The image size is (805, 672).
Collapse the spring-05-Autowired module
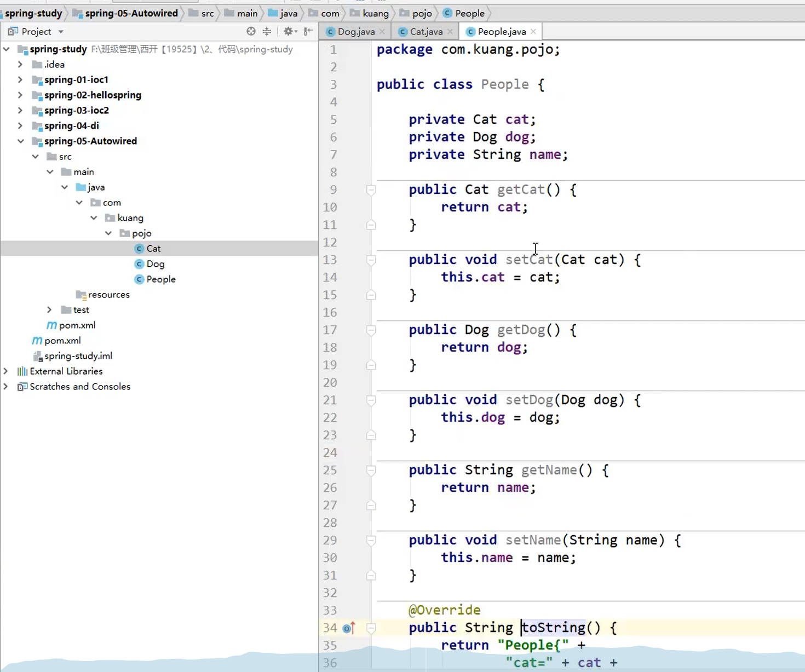(20, 141)
